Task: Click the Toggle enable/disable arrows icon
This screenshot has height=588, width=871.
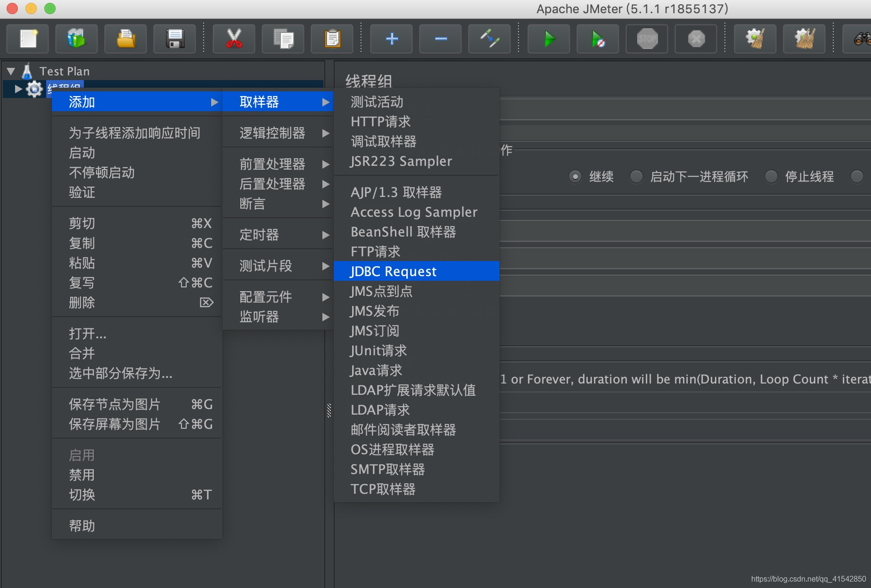Action: (x=490, y=39)
